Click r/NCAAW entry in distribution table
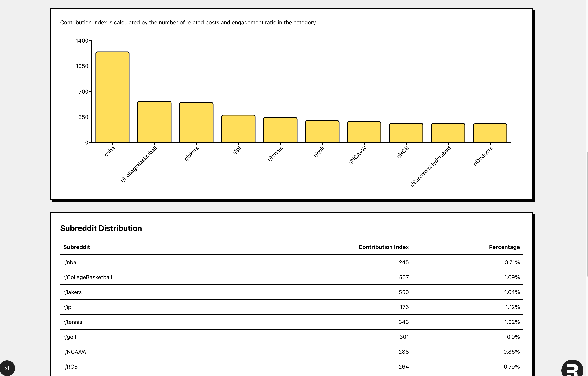Viewport: 588px width, 376px height. pyautogui.click(x=75, y=352)
